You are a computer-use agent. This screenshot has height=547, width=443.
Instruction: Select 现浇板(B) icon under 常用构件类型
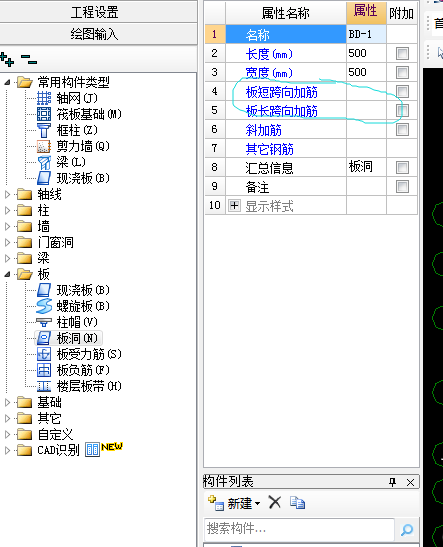tap(44, 178)
